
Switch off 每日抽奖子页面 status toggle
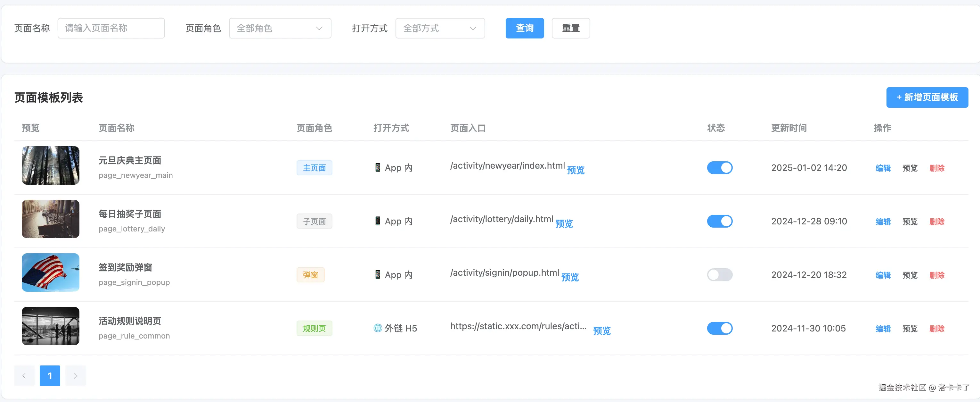point(719,221)
